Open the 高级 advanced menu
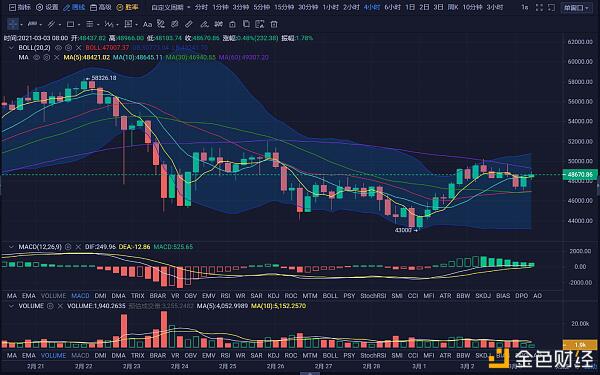Viewport: 600px width, 375px height. pyautogui.click(x=101, y=7)
